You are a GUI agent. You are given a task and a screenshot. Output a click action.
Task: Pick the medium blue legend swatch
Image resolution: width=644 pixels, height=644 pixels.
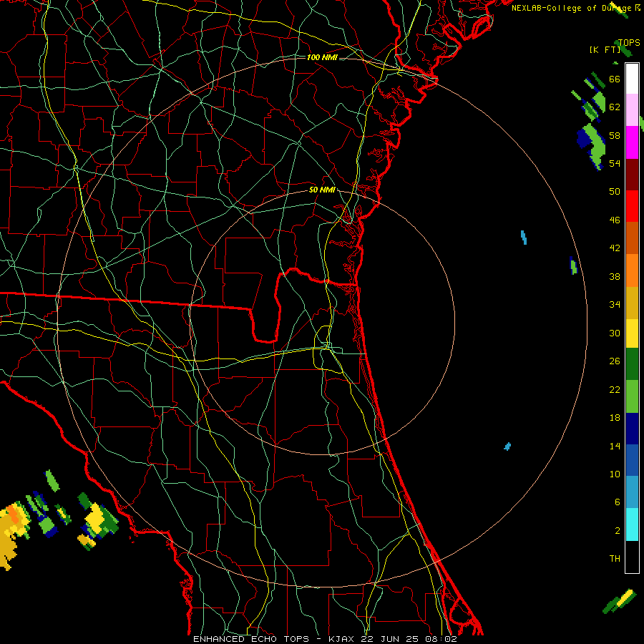tap(632, 460)
